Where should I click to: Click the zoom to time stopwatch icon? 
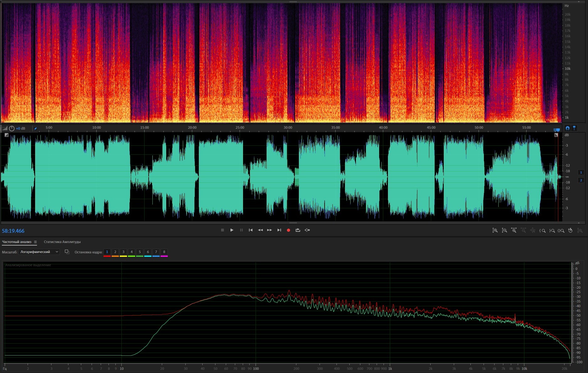coord(570,231)
